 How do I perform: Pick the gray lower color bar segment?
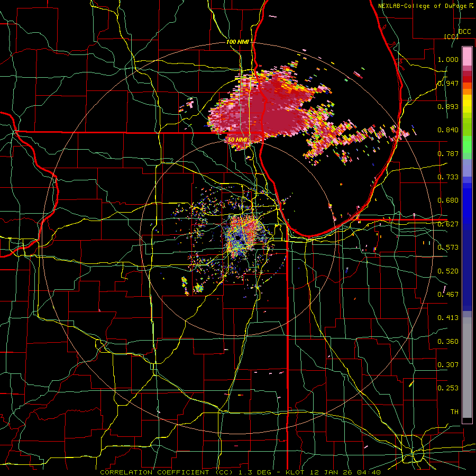pyautogui.click(x=467, y=368)
